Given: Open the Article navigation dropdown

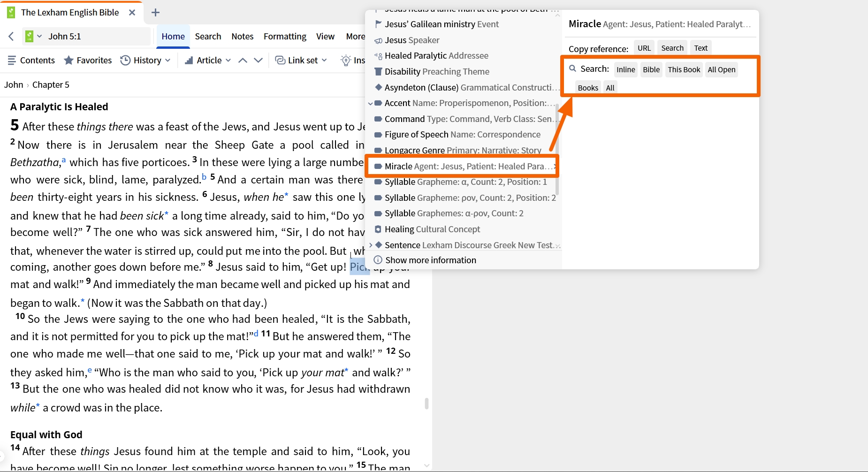Looking at the screenshot, I should coord(208,60).
